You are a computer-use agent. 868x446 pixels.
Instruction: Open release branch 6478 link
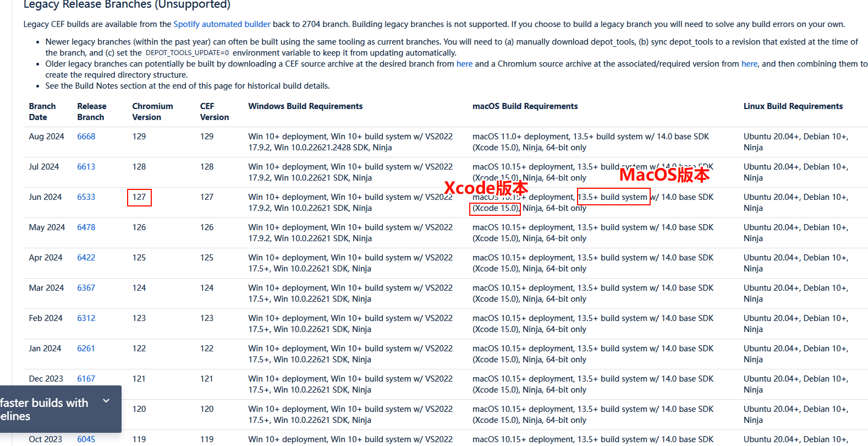[x=86, y=227]
